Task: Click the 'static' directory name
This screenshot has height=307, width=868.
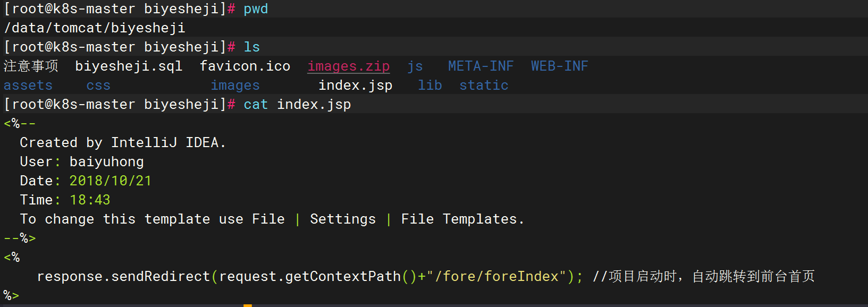Action: click(x=484, y=85)
